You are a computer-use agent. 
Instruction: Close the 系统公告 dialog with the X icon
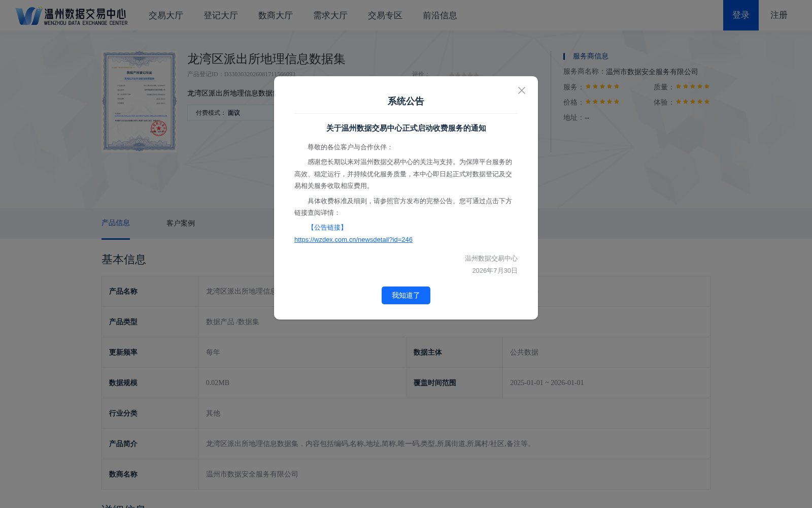(522, 90)
